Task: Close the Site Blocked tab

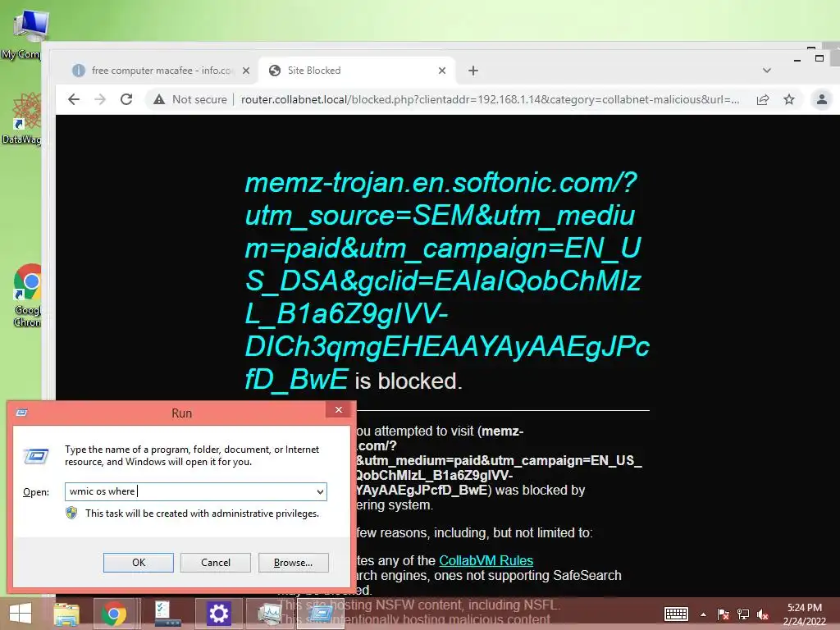Action: [442, 71]
